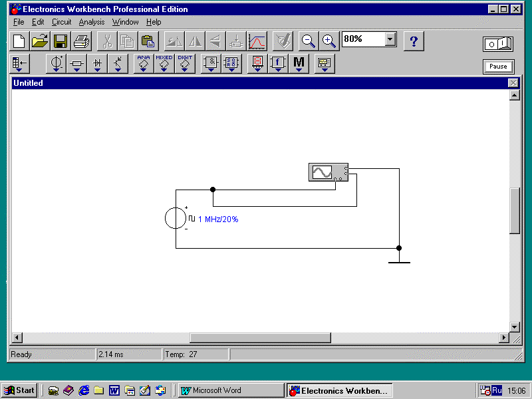Open the File menu
The width and height of the screenshot is (532, 399).
click(19, 22)
